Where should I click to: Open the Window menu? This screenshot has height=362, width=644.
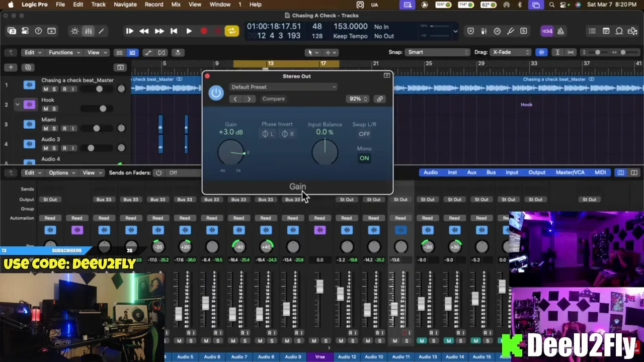(x=220, y=5)
